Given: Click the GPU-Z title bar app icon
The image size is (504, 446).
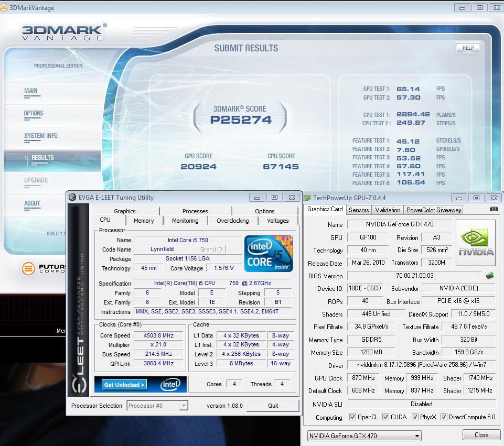Looking at the screenshot, I should click(308, 198).
